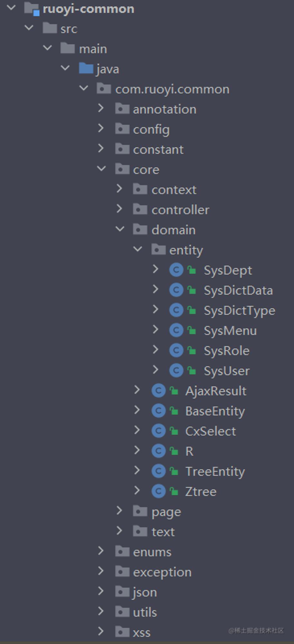This screenshot has width=294, height=644.
Task: Click the java source root folder icon
Action: coord(86,68)
